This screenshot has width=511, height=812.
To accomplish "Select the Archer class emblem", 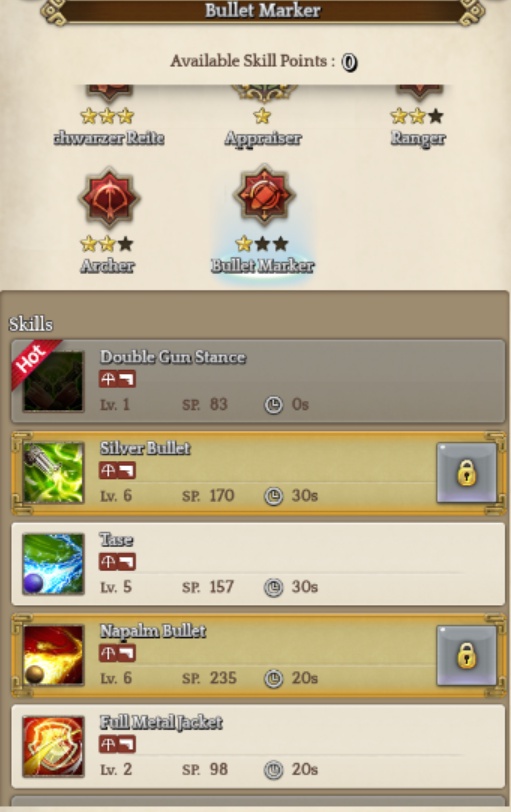I will [109, 198].
